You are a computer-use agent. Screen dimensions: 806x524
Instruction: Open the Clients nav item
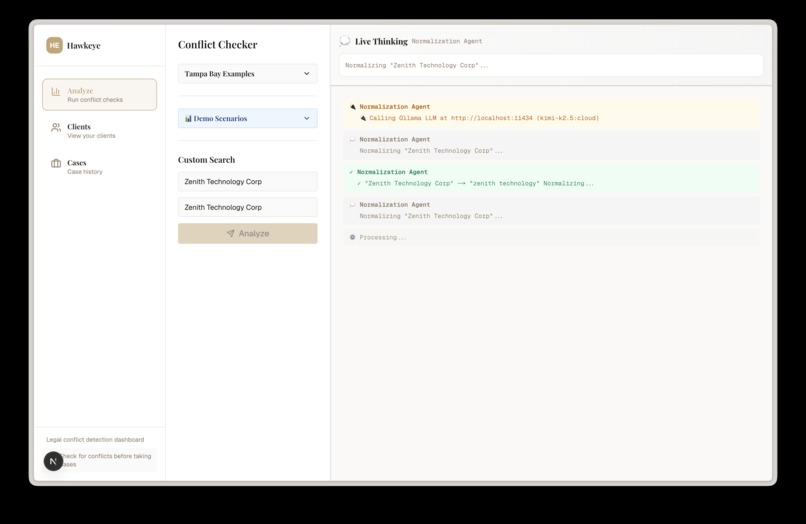coord(99,131)
